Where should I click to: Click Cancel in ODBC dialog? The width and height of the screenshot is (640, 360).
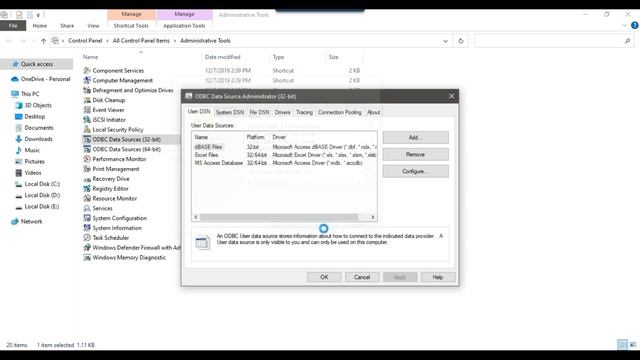362,277
